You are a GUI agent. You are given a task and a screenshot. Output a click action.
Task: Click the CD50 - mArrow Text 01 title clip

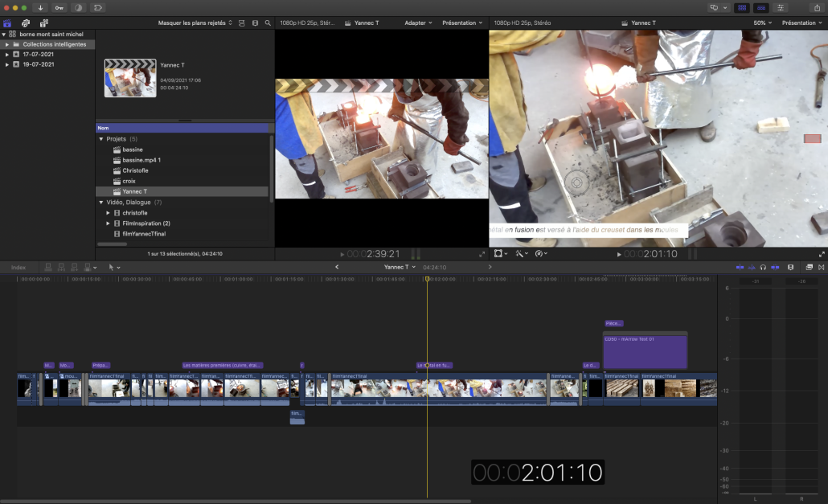pos(646,351)
